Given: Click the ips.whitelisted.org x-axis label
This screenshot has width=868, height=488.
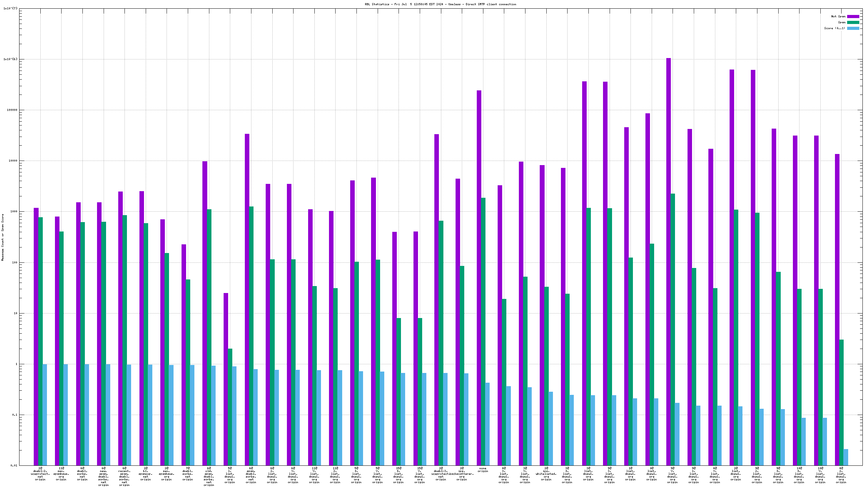Looking at the screenshot, I should coord(546,474).
